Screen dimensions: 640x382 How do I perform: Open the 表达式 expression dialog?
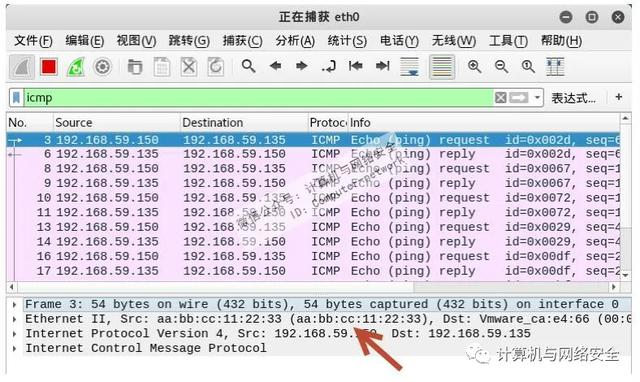pos(573,98)
